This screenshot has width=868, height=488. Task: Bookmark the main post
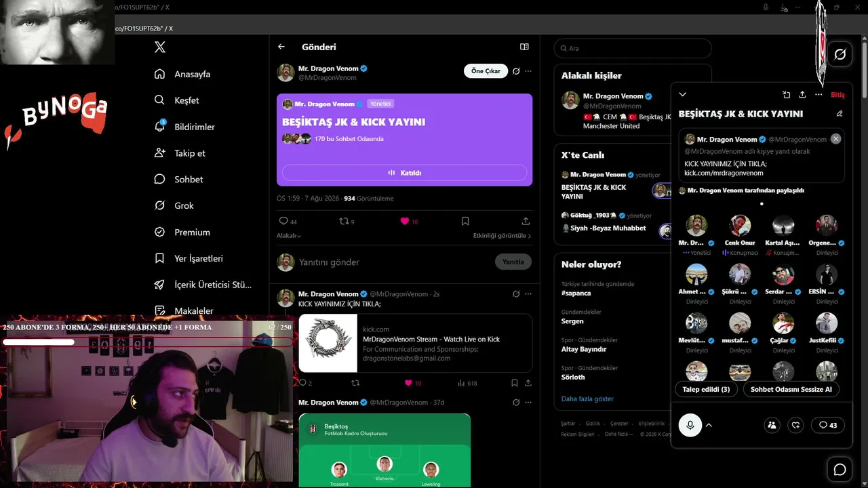coord(465,221)
